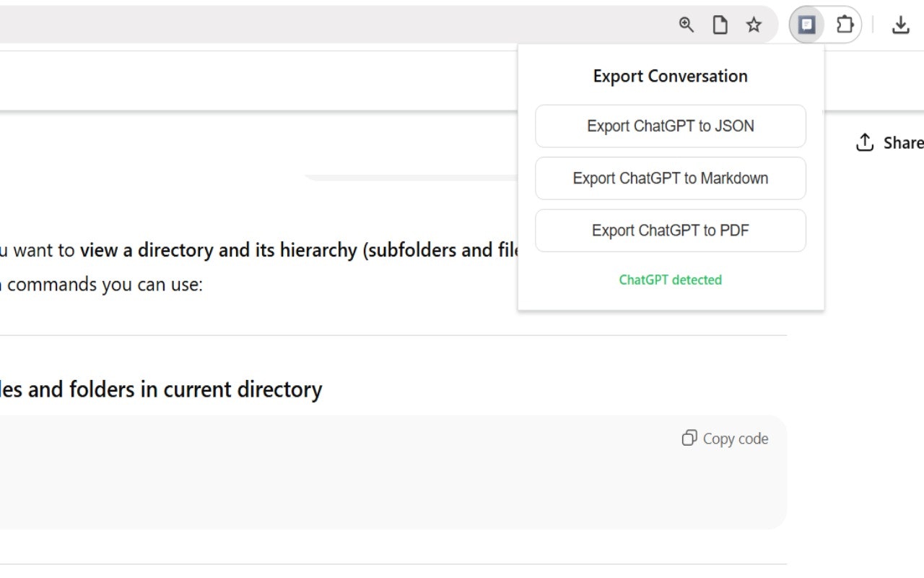Open the Extensions puzzle piece menu
Screen dimensions: 924x578
[845, 25]
